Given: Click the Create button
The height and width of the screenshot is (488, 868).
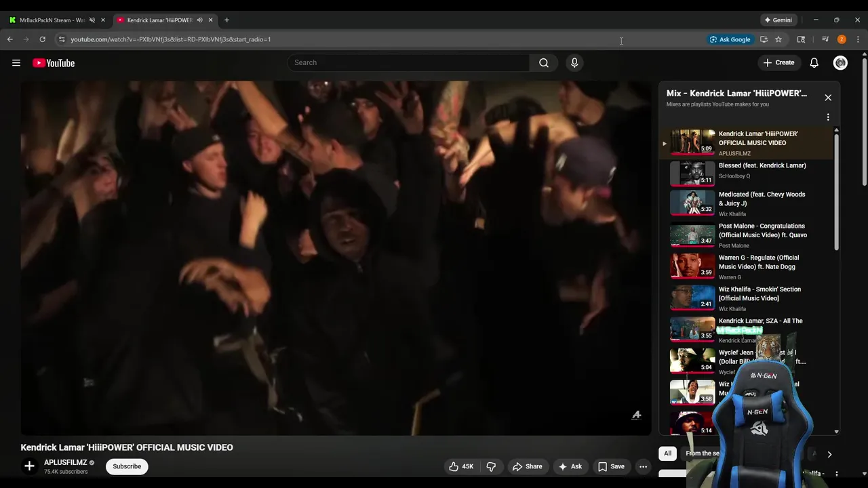Looking at the screenshot, I should coord(778,63).
